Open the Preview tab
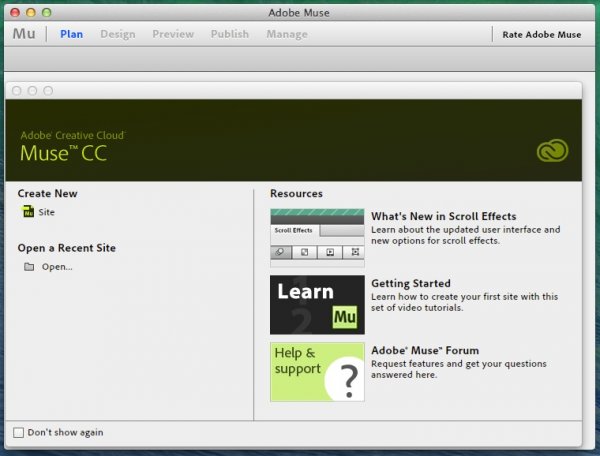 click(x=173, y=34)
